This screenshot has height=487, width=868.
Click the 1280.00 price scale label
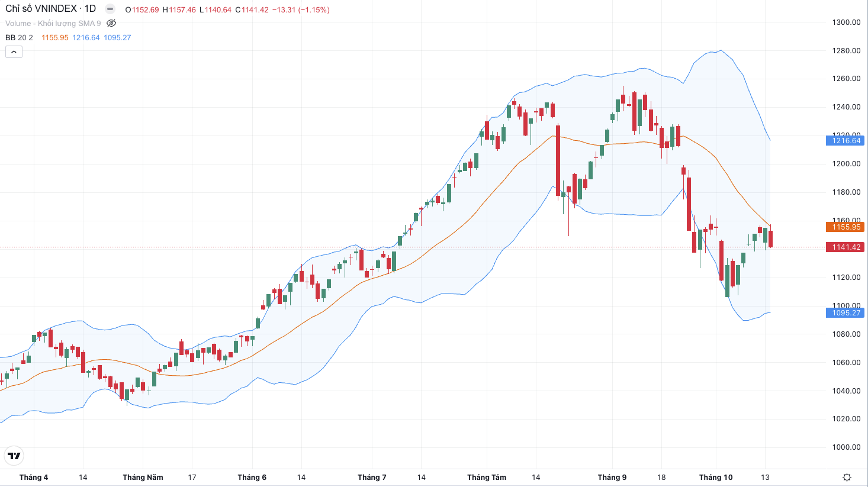tap(846, 51)
